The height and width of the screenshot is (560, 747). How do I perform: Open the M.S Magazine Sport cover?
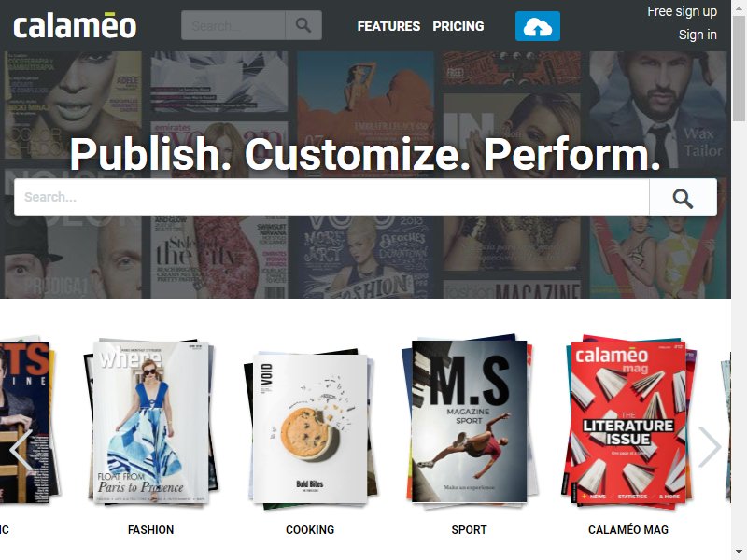pos(470,422)
